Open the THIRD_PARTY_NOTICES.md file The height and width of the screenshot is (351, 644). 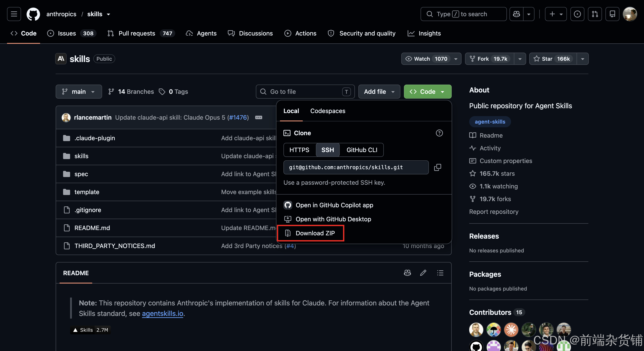point(115,246)
